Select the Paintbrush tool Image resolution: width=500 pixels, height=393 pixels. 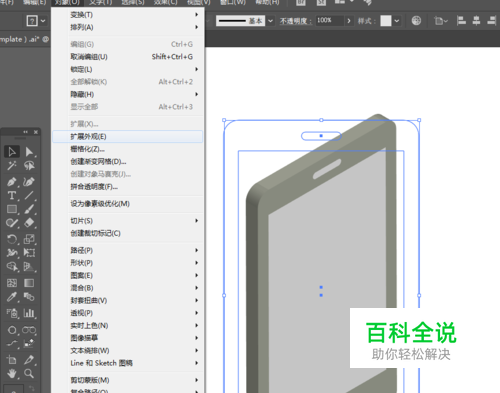tap(29, 209)
